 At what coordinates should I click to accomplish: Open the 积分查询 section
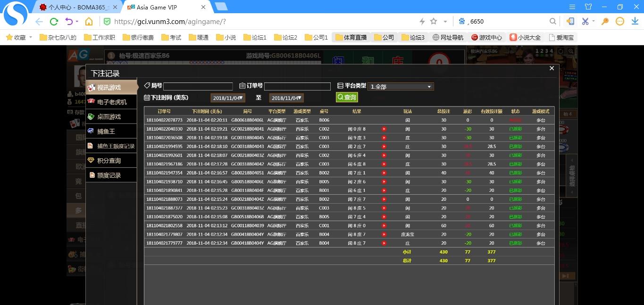click(109, 160)
